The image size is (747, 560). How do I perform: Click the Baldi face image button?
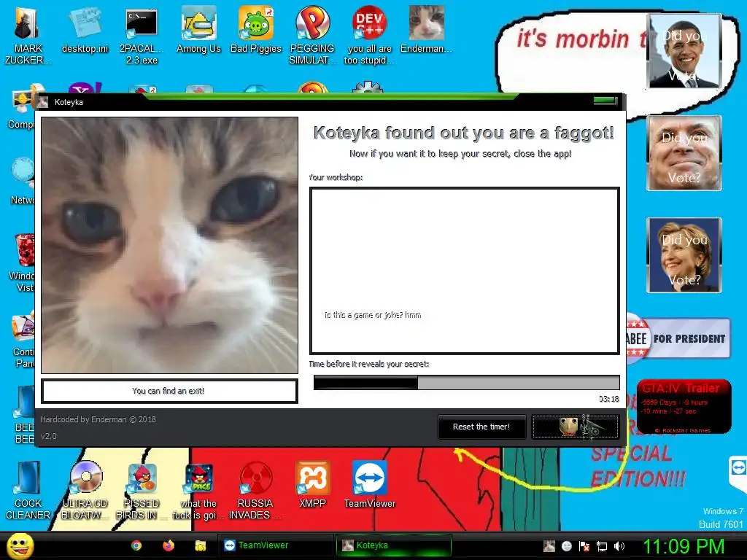pyautogui.click(x=576, y=427)
